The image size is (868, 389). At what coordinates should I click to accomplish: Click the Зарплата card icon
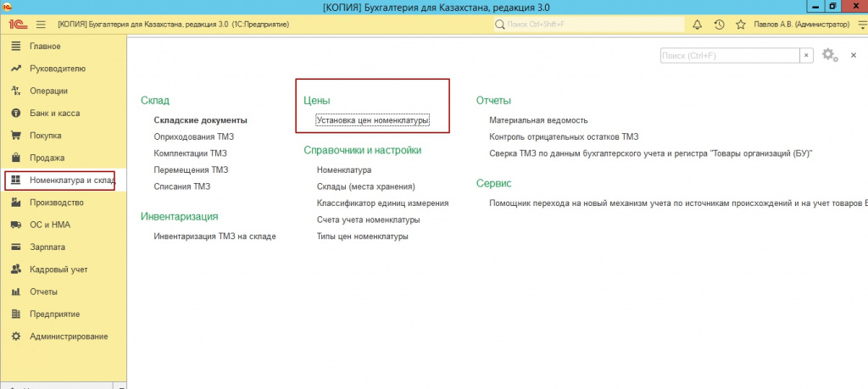[x=16, y=247]
